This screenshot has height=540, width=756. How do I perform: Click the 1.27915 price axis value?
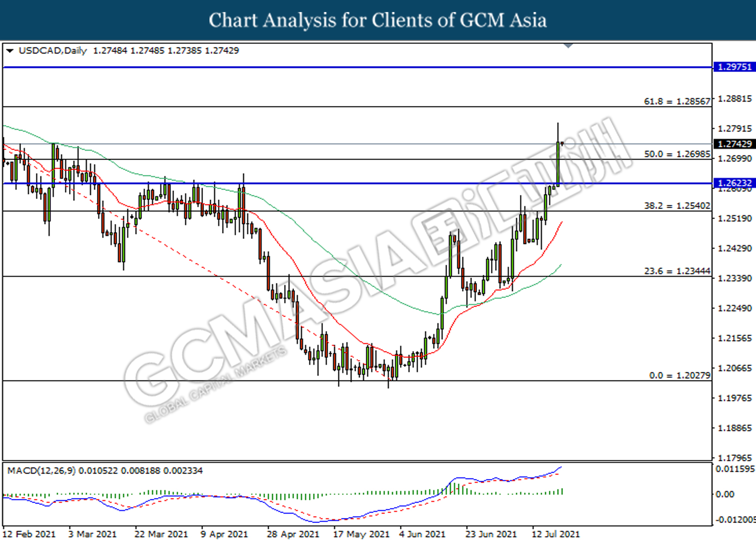734,128
